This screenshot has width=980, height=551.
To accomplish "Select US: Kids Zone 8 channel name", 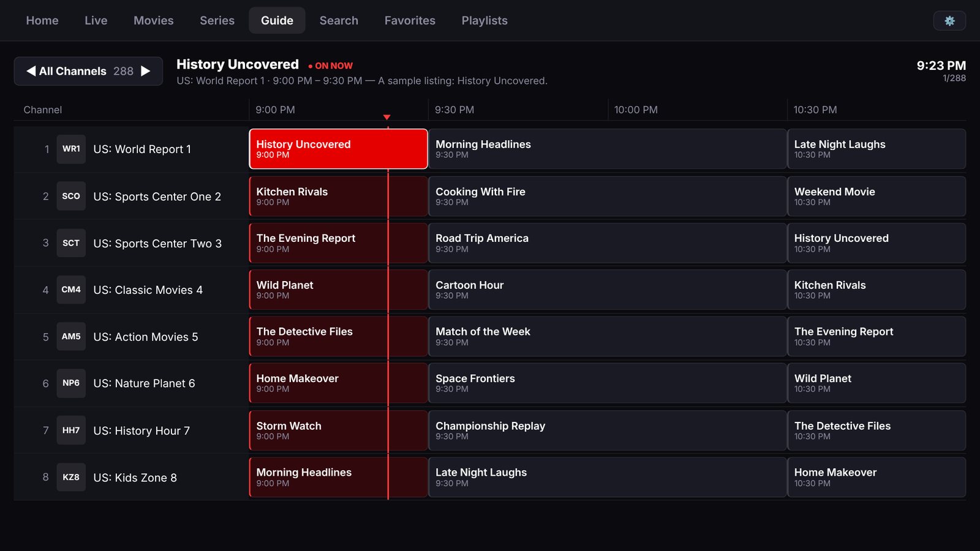I will click(135, 478).
